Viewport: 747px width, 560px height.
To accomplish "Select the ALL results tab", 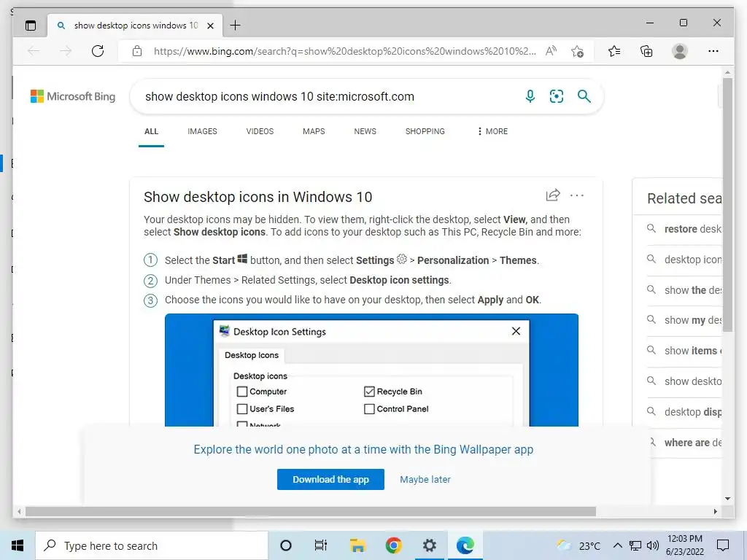I will (152, 131).
